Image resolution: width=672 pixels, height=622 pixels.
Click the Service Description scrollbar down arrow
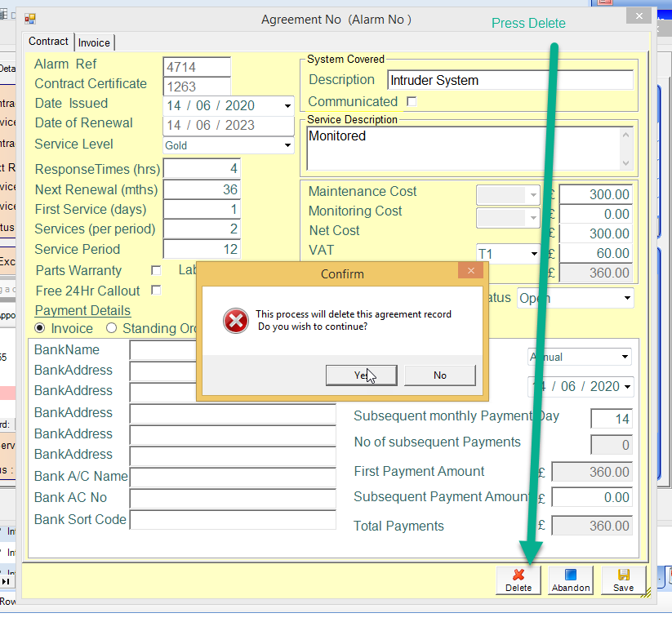625,163
